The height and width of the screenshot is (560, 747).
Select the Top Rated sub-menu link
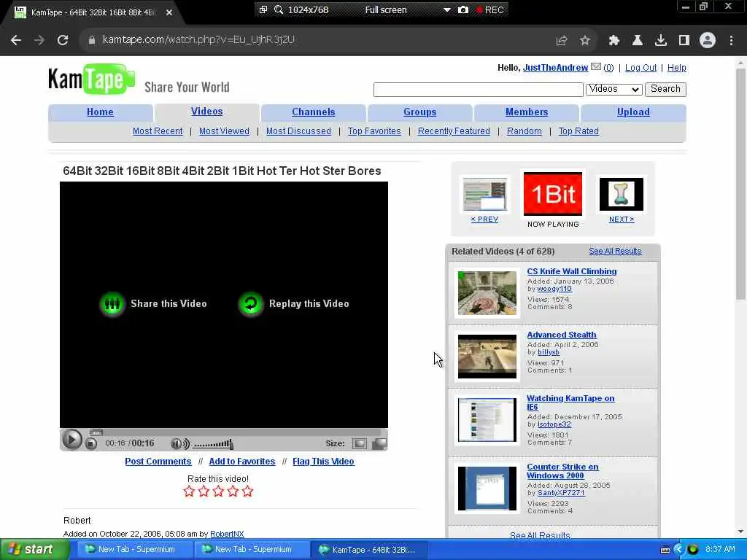pyautogui.click(x=578, y=131)
